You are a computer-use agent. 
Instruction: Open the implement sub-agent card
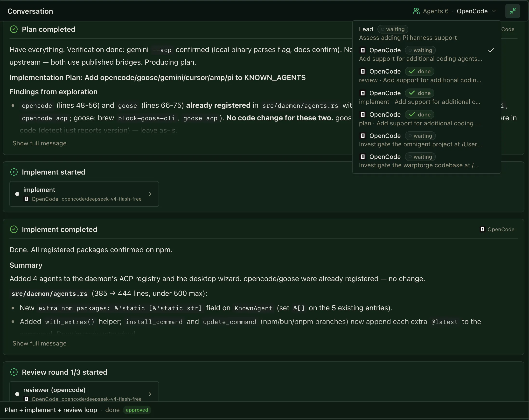pos(84,194)
